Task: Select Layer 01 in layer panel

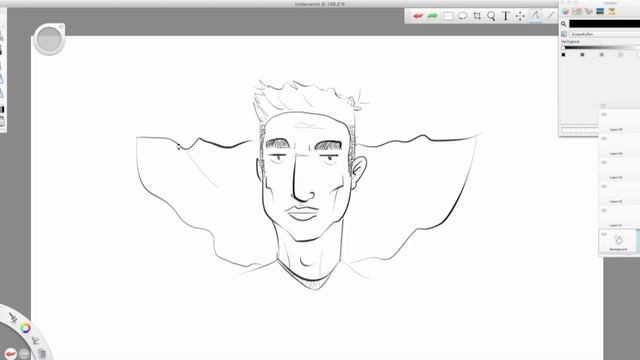Action: 619,217
